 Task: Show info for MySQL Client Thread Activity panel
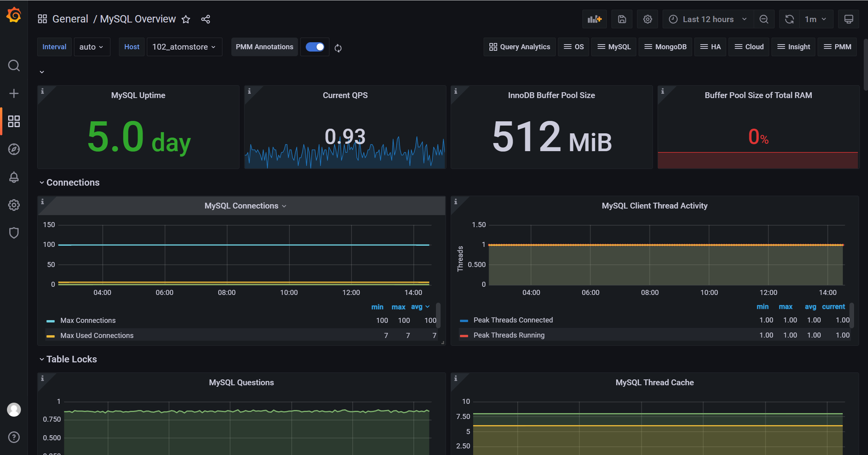point(456,202)
